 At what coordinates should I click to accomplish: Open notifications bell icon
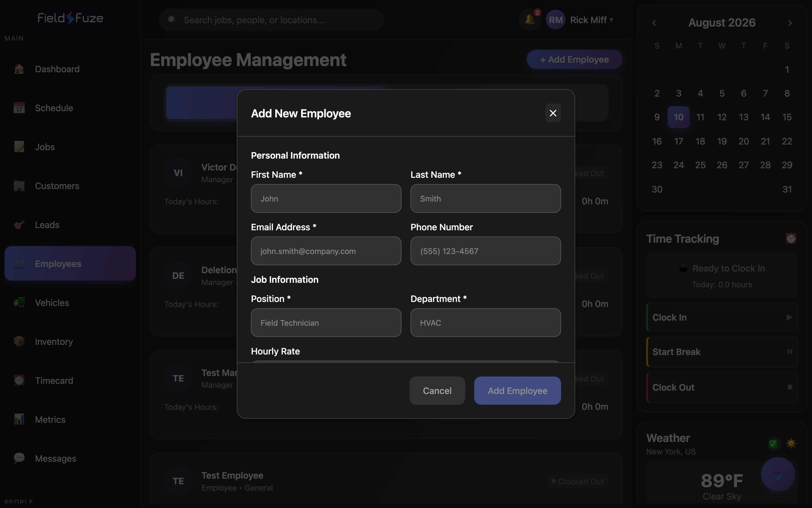[530, 20]
